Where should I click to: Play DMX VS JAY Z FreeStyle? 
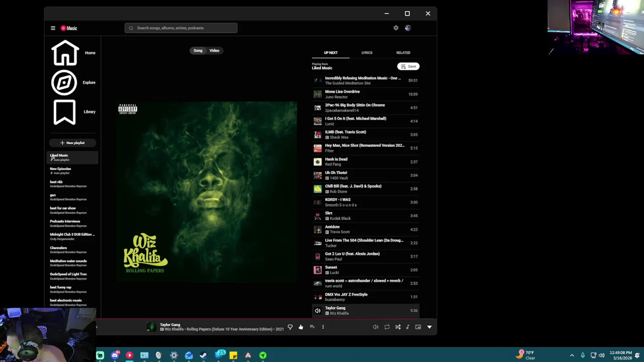pyautogui.click(x=366, y=297)
